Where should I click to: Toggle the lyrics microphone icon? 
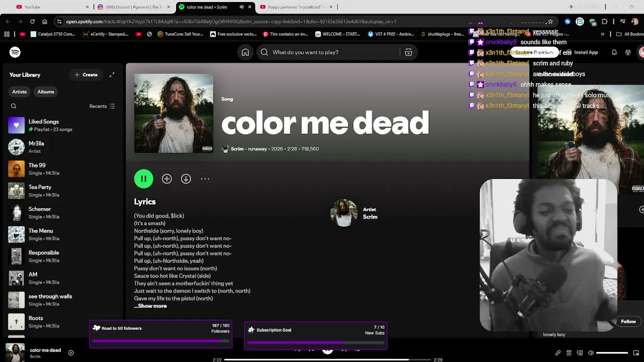(x=558, y=353)
